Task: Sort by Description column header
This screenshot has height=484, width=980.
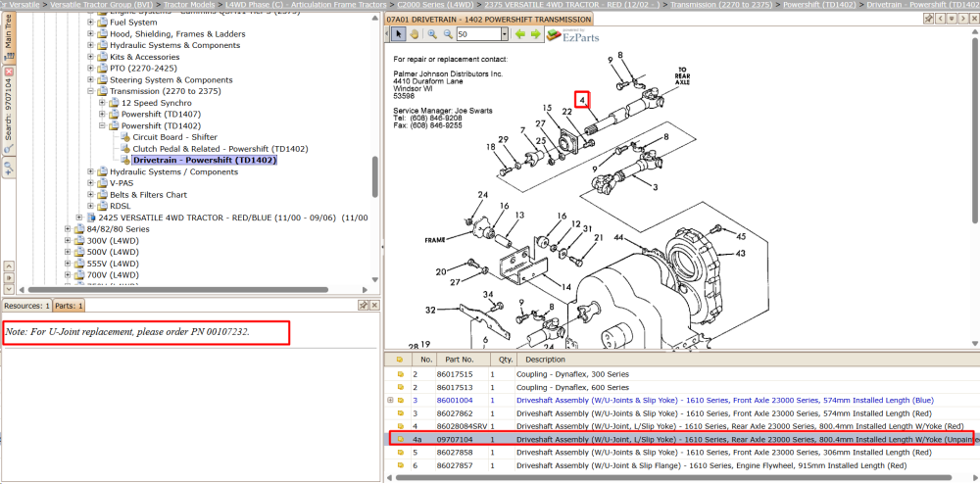Action: 747,360
